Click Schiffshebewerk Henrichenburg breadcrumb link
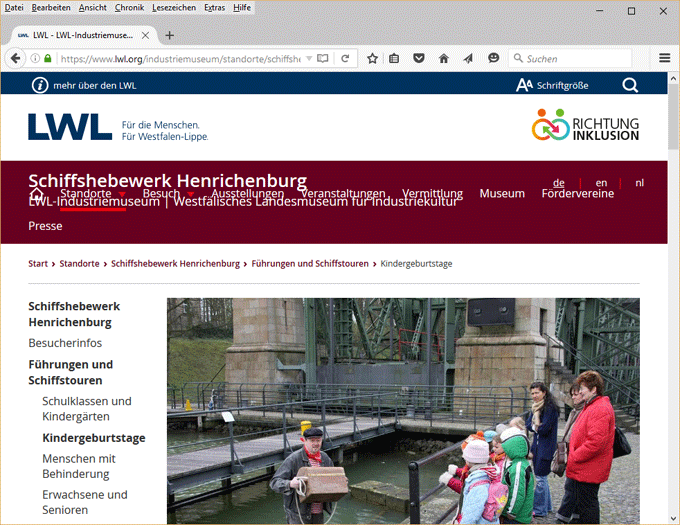The image size is (680, 525). [x=175, y=264]
